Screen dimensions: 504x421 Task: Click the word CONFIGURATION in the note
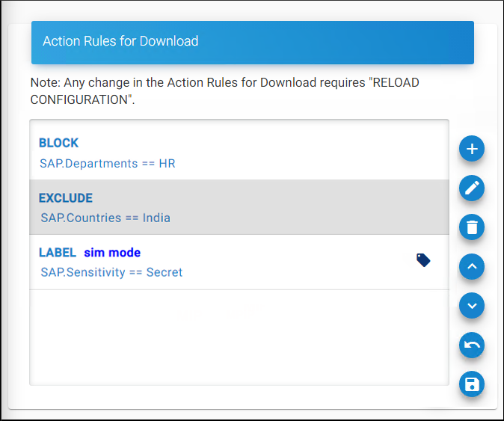(x=81, y=99)
